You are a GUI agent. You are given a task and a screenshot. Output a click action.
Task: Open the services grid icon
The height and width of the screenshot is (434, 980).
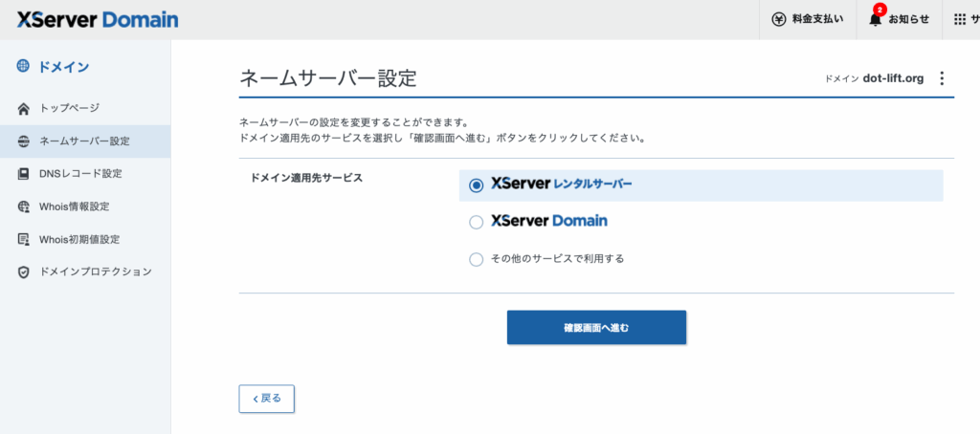pos(960,19)
